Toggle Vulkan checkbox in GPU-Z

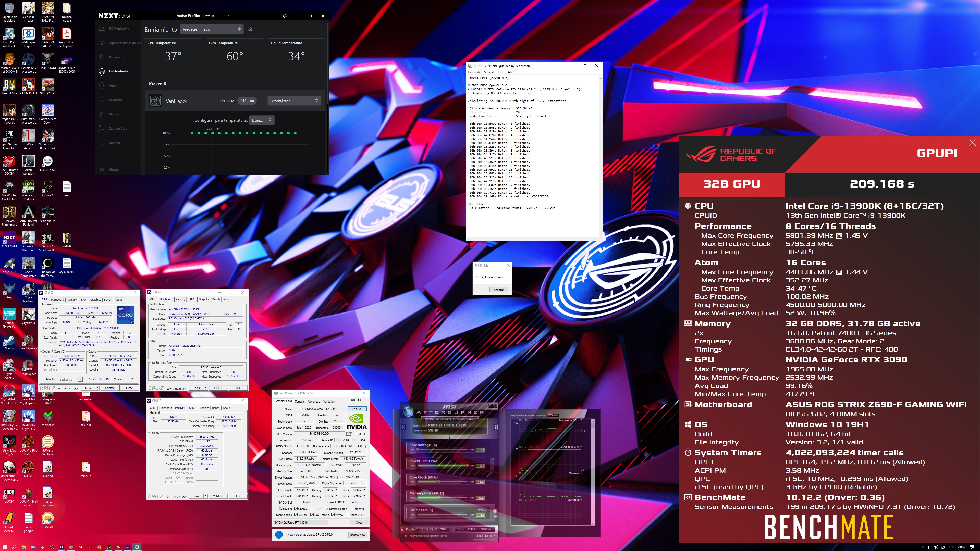296,515
